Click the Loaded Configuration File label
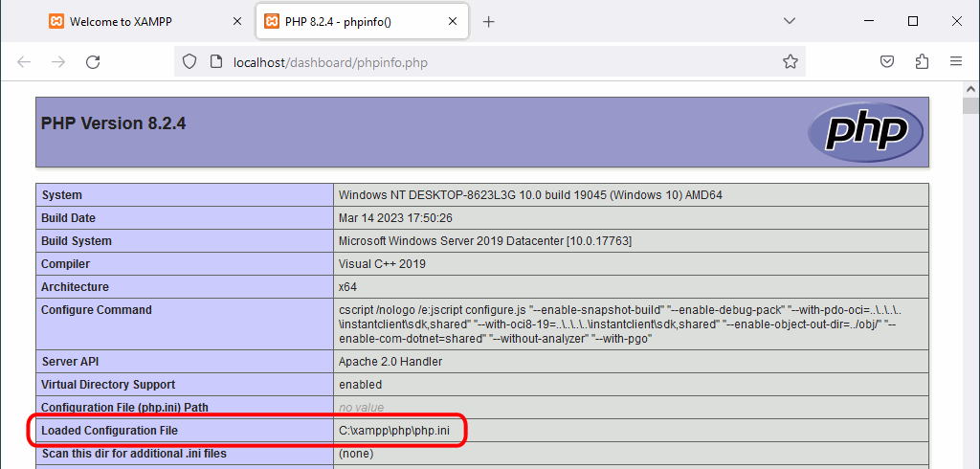The image size is (980, 469). tap(109, 430)
